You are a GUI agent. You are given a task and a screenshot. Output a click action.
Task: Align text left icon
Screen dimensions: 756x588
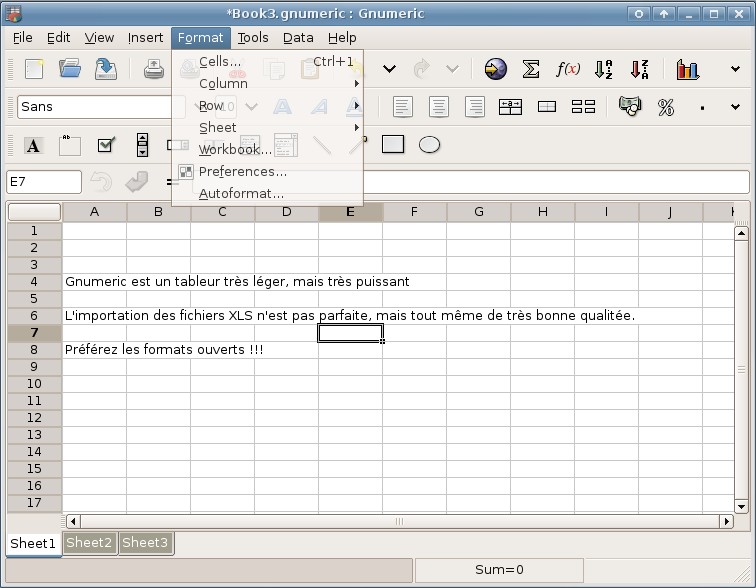(403, 107)
